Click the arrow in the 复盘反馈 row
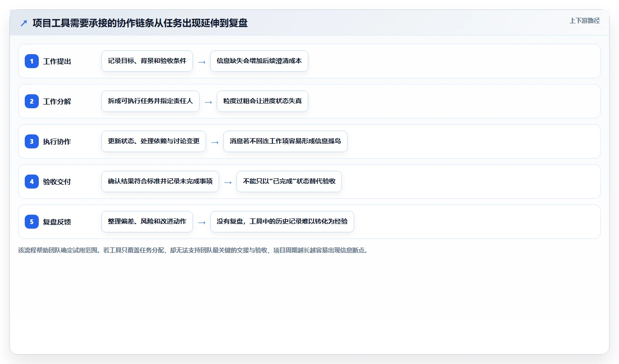The image size is (619, 364). point(202,222)
